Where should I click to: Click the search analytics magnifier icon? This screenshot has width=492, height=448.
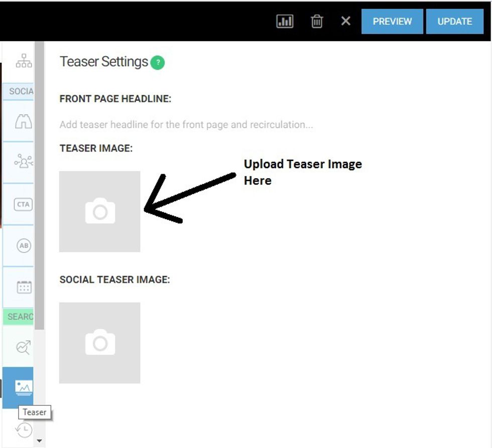24,347
